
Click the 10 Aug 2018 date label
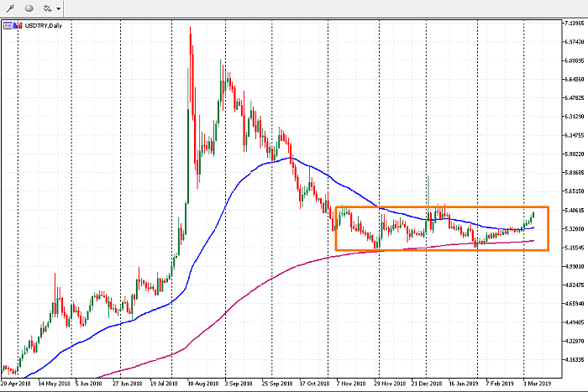pyautogui.click(x=205, y=381)
